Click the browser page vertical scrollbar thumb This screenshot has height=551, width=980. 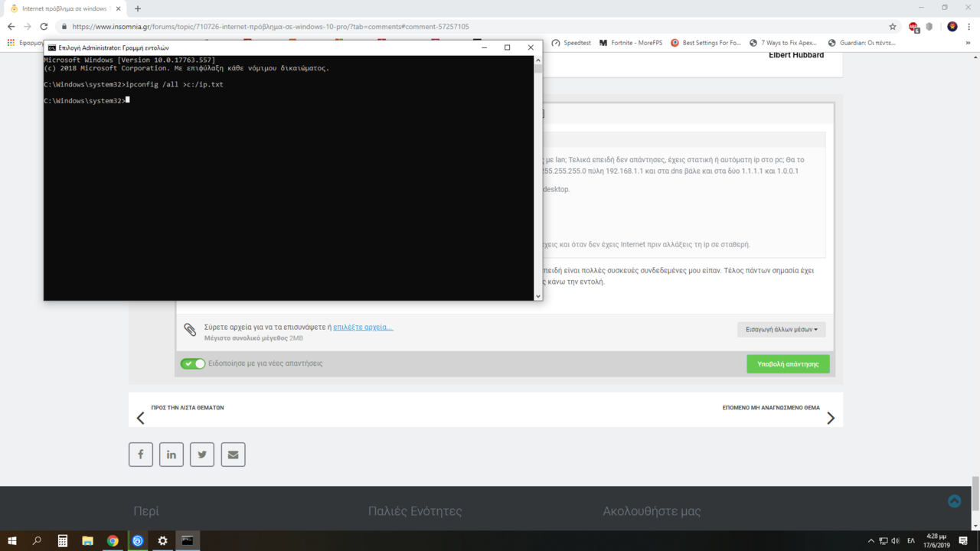[975, 492]
